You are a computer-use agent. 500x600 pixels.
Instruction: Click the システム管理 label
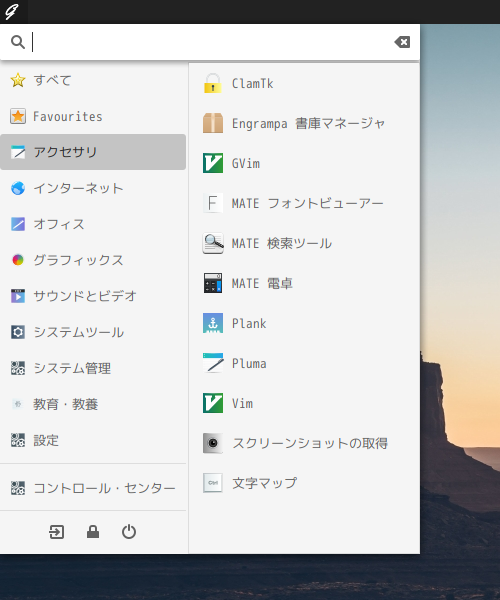[x=72, y=368]
